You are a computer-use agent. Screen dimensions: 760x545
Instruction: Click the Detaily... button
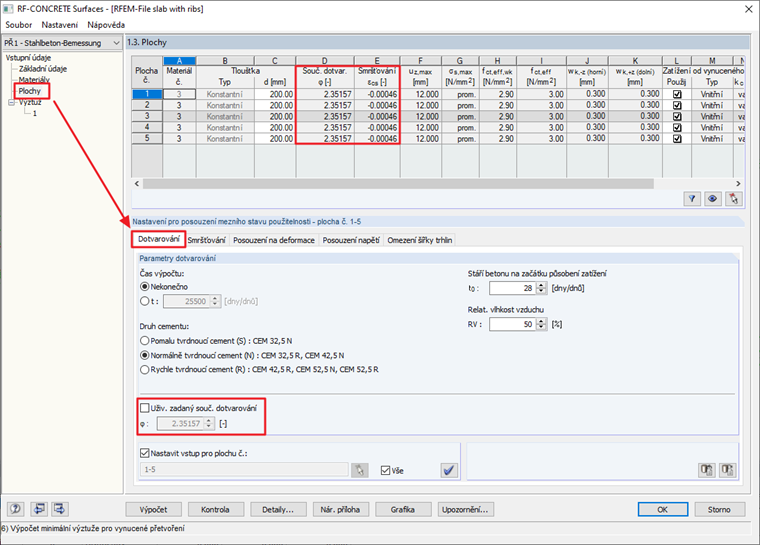pyautogui.click(x=278, y=510)
